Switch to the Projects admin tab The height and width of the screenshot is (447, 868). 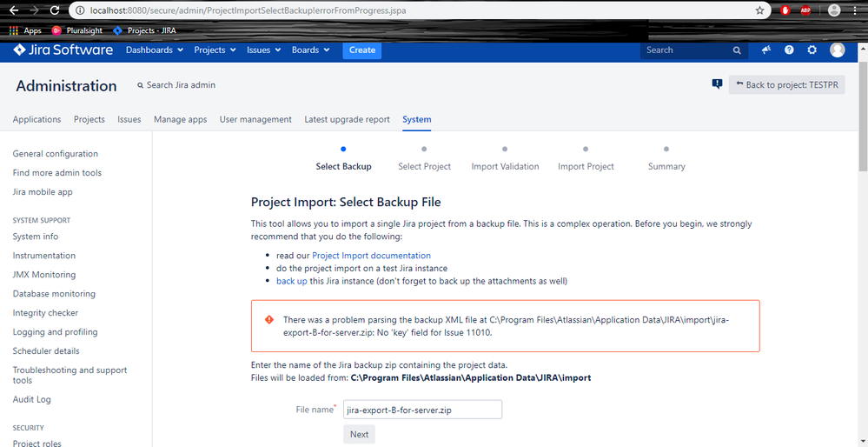tap(89, 119)
